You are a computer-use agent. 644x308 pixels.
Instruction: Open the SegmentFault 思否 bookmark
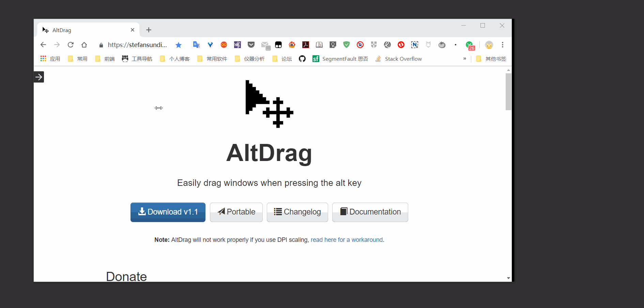pos(340,59)
